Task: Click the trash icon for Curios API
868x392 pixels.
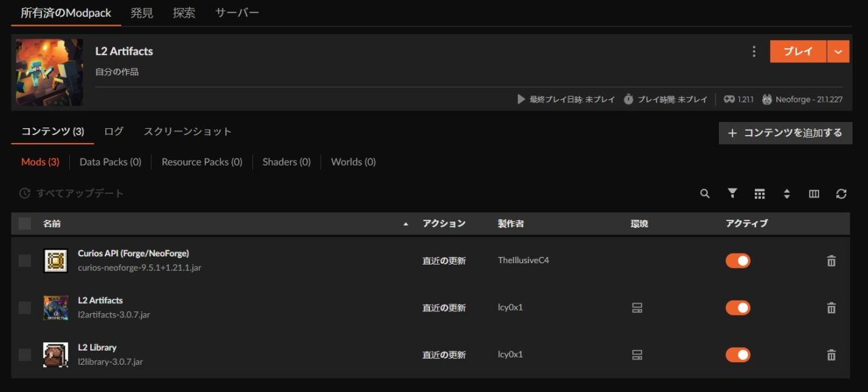Action: (x=831, y=260)
